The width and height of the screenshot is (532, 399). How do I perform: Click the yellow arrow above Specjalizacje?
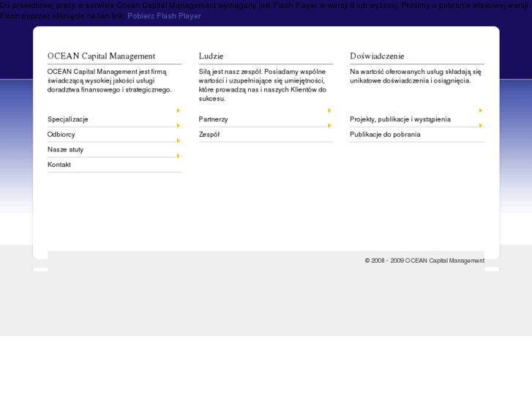pos(178,111)
